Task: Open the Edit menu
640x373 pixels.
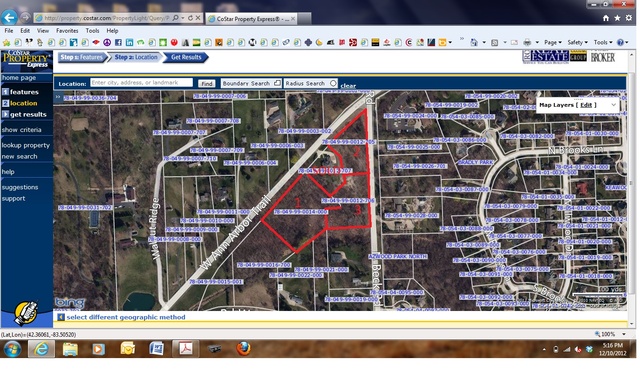Action: coord(25,31)
